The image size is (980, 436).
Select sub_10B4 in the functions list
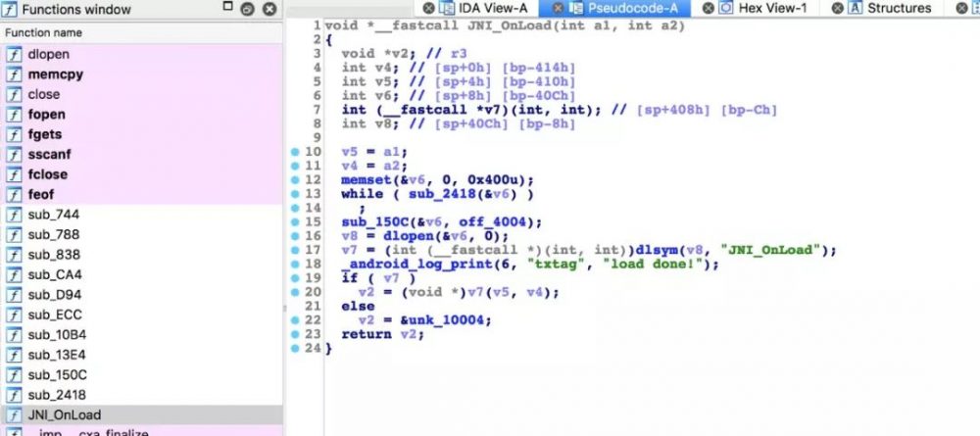tap(141, 334)
